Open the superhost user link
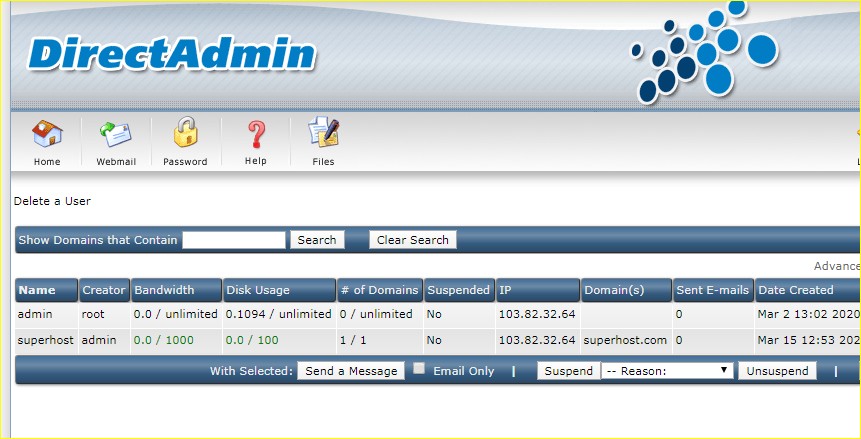 point(44,340)
